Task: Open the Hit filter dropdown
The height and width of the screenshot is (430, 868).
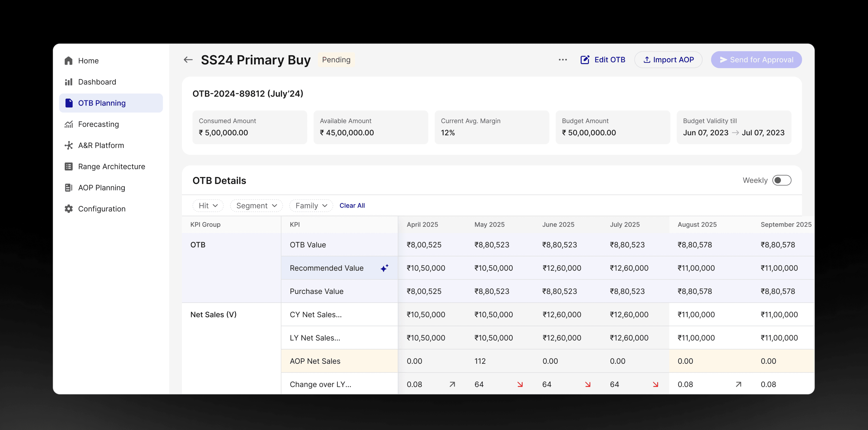Action: point(208,206)
